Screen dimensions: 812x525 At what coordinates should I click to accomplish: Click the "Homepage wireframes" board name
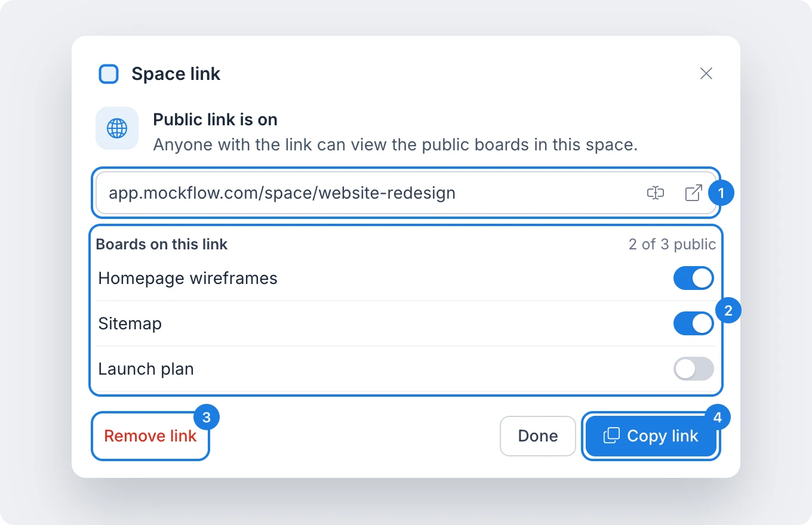pyautogui.click(x=188, y=279)
